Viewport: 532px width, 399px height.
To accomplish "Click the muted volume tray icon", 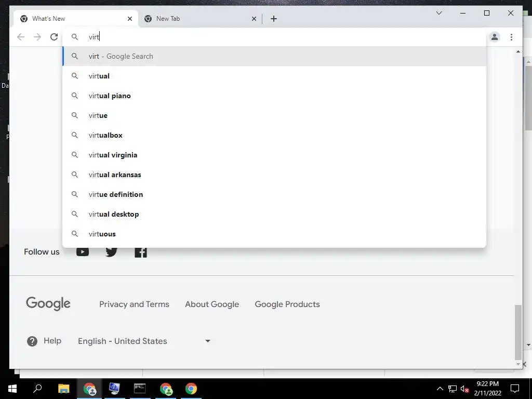I will pos(465,389).
